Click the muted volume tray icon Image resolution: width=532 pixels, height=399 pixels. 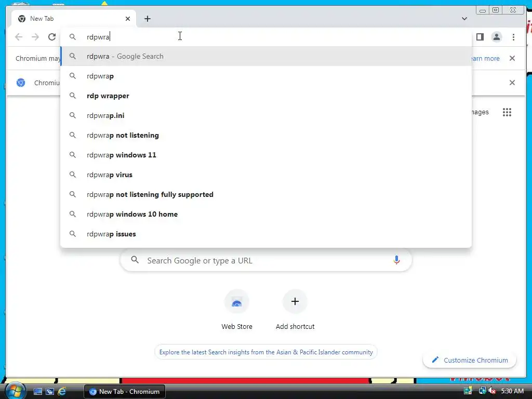tap(492, 391)
